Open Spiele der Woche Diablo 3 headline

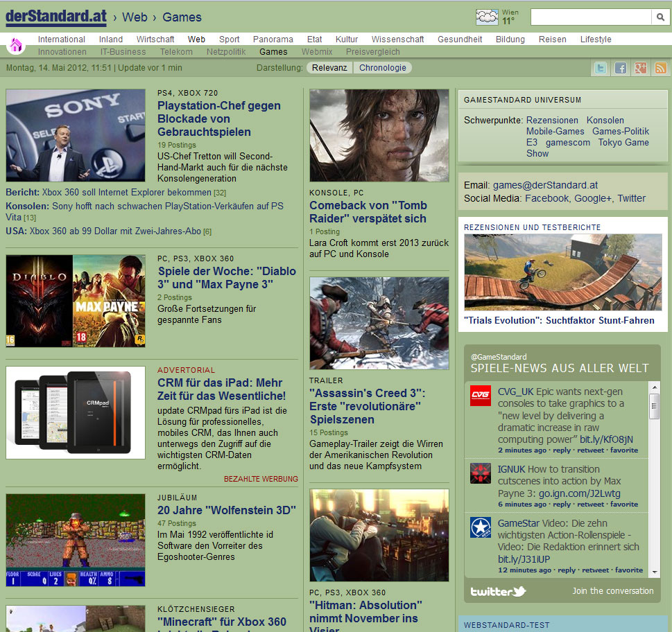(x=227, y=278)
